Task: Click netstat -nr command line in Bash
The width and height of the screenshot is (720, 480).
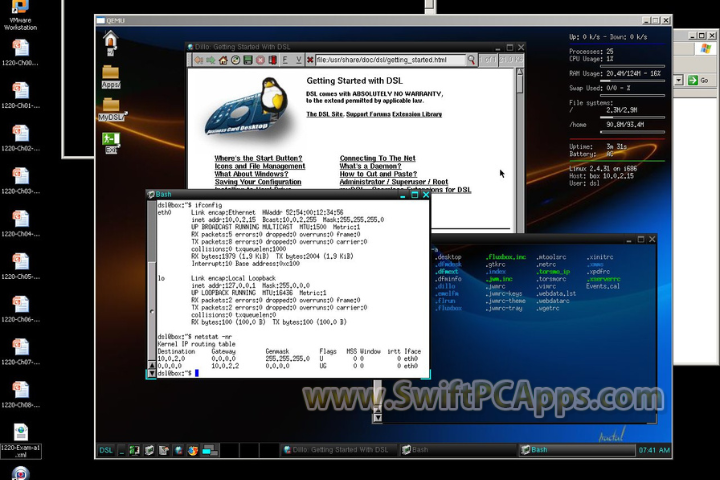Action: coord(195,337)
